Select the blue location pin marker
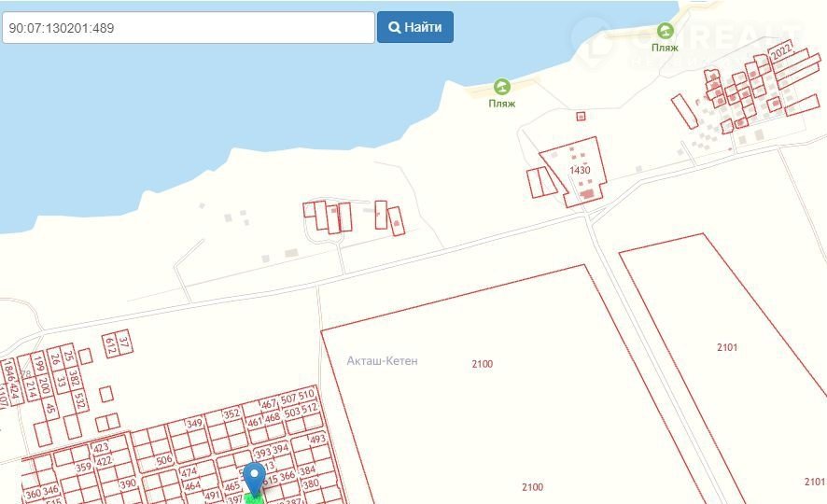This screenshot has width=827, height=504. 255,479
